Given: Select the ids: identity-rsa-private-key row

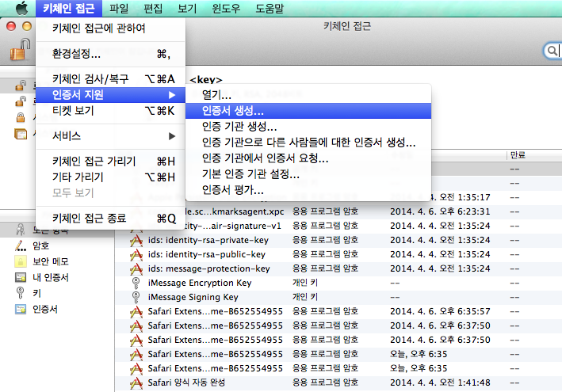Looking at the screenshot, I should [338, 240].
